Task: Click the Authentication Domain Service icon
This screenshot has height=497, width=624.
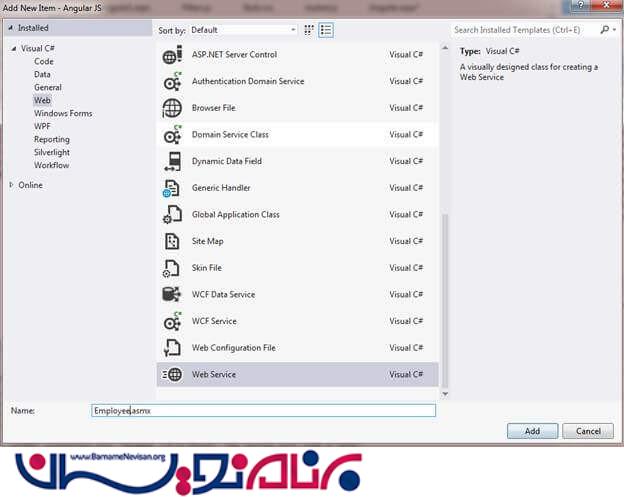Action: point(172,82)
